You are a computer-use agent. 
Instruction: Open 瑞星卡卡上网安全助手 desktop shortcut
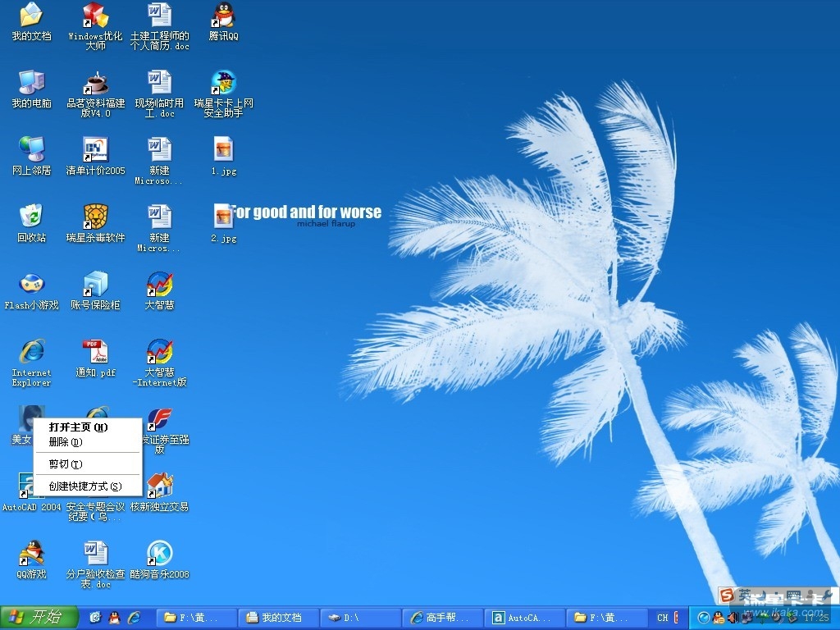[223, 82]
